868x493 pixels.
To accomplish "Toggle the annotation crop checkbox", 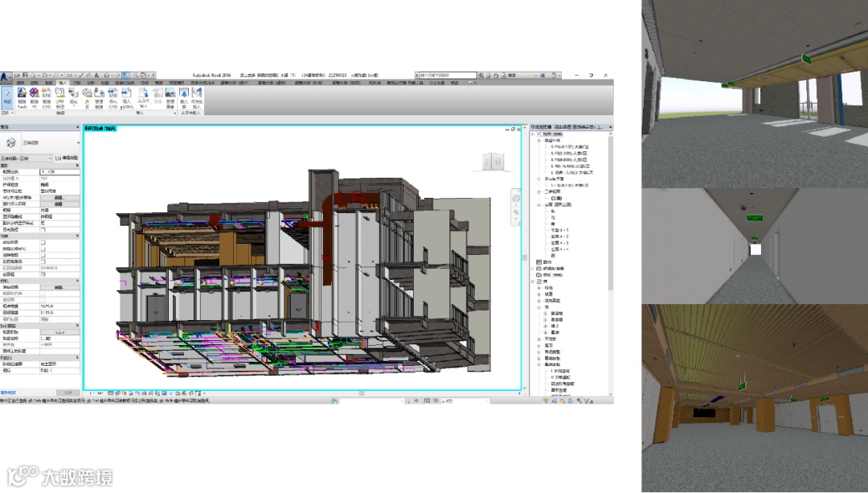I will 43,256.
